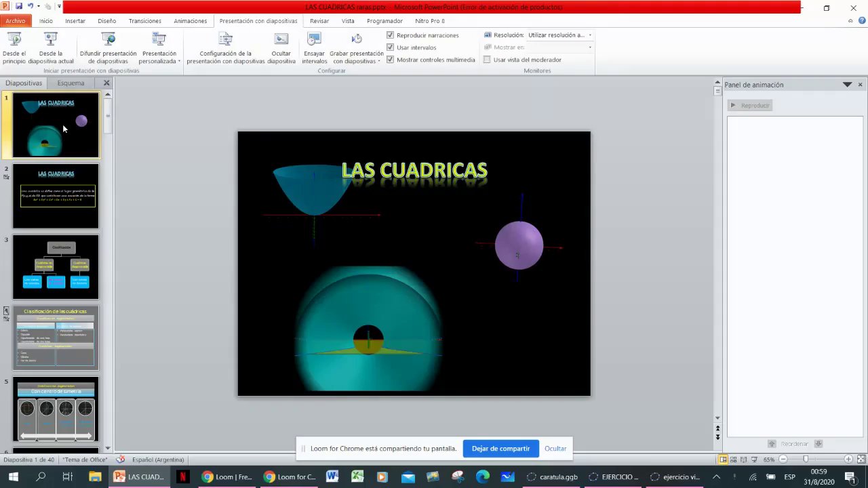Image resolution: width=868 pixels, height=488 pixels.
Task: Open File Explorer from the taskbar
Action: pyautogui.click(x=95, y=476)
